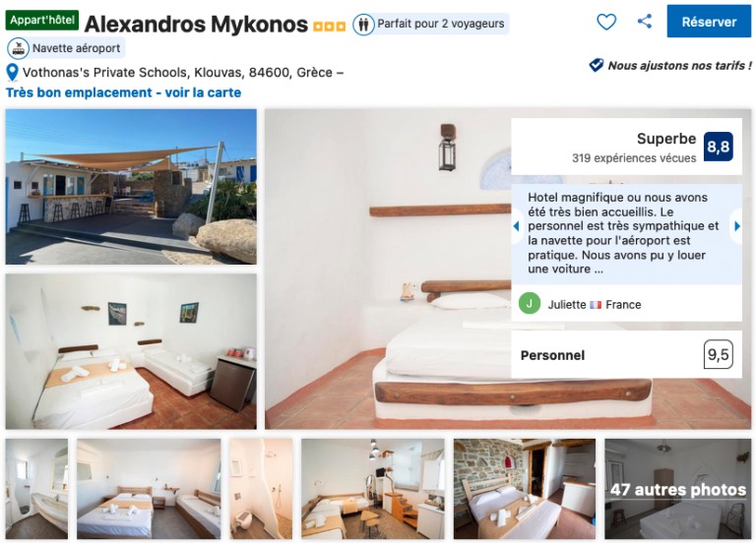The width and height of the screenshot is (756, 543).
Task: Open the outdoor bar terrace photo
Action: 131,187
